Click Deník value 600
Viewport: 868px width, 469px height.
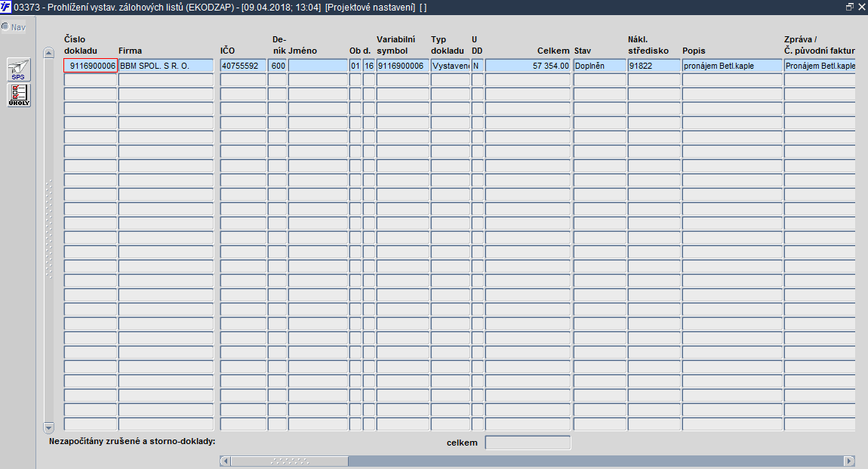coord(278,66)
